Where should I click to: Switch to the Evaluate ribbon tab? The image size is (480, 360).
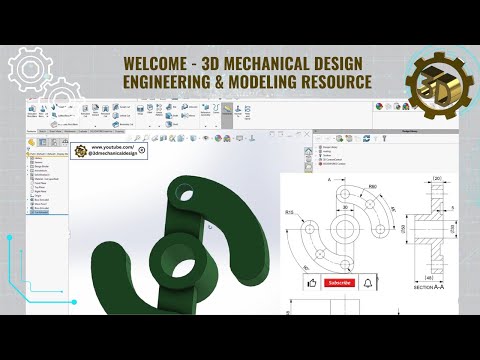point(83,132)
